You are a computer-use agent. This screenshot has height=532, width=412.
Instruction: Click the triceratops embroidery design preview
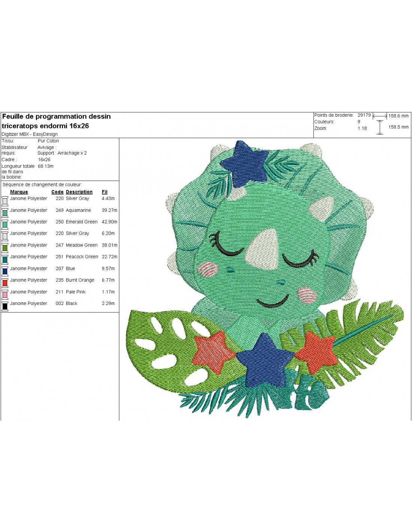(265, 279)
